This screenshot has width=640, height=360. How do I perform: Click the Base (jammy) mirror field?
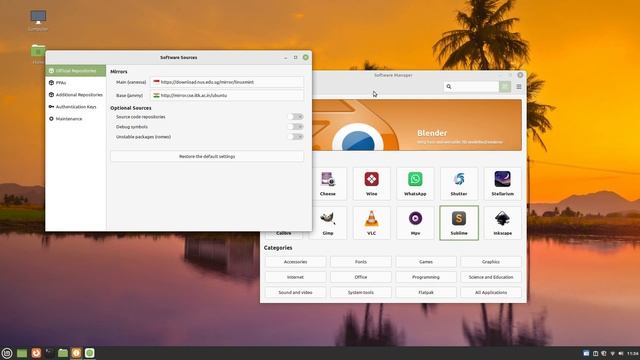(227, 95)
